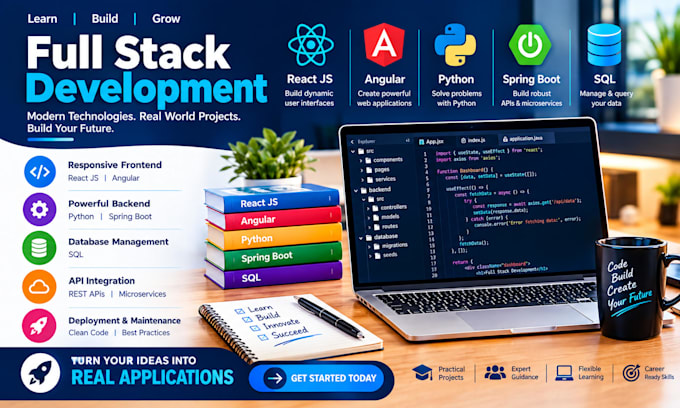This screenshot has width=680, height=408.
Task: Check the Build checkbox on the notepad
Action: [247, 320]
